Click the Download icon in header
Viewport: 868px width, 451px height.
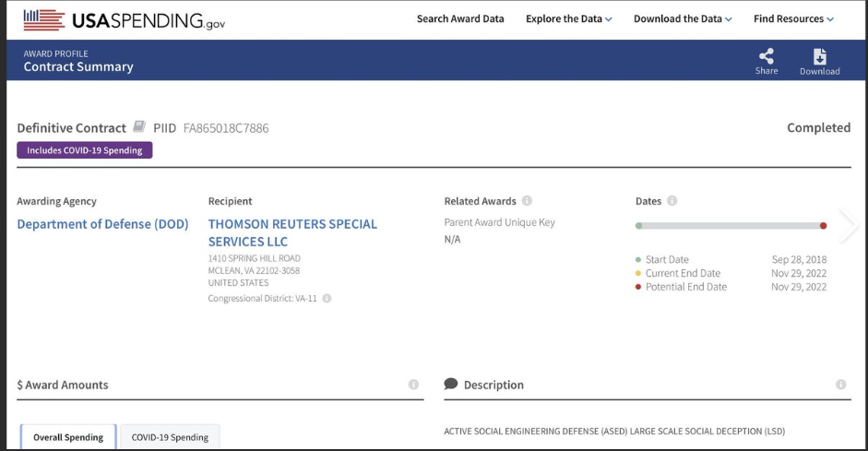819,56
